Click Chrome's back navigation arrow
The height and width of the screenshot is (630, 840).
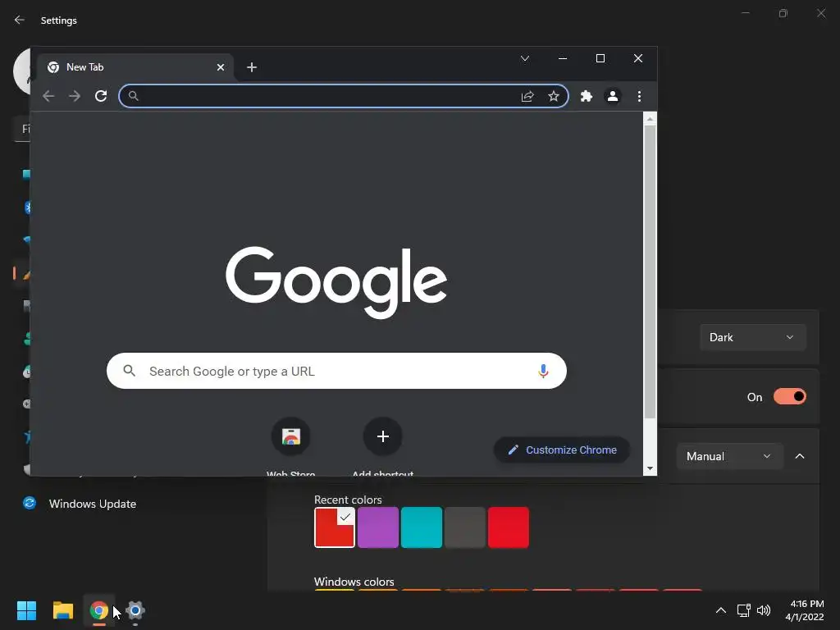[48, 96]
